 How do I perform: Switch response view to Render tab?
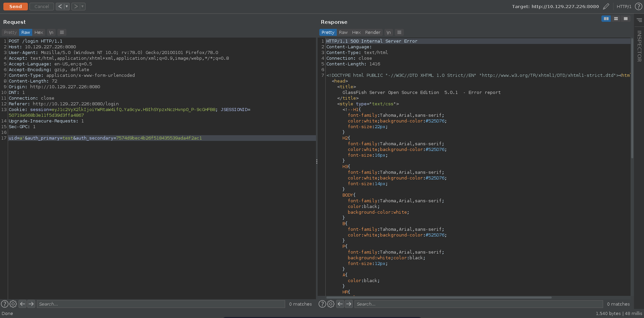[373, 33]
